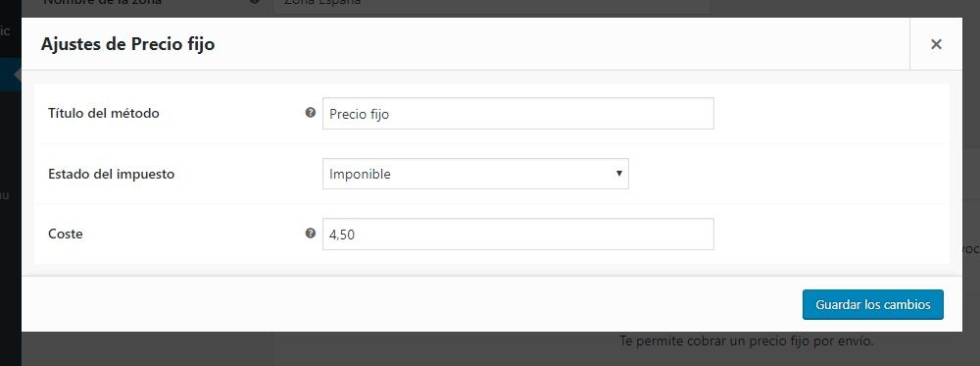Screen dimensions: 980x366
Task: Click the 'Te permite cobrar un precio fijo' text
Action: tap(746, 340)
